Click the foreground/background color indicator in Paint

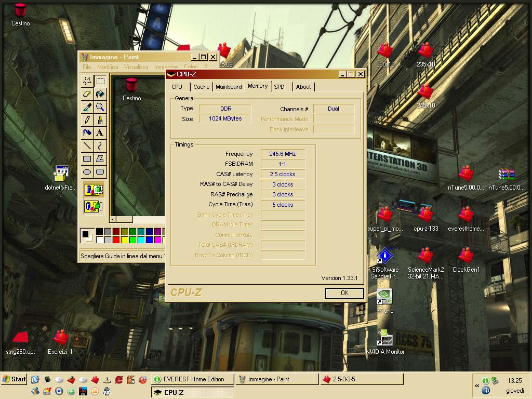(87, 235)
